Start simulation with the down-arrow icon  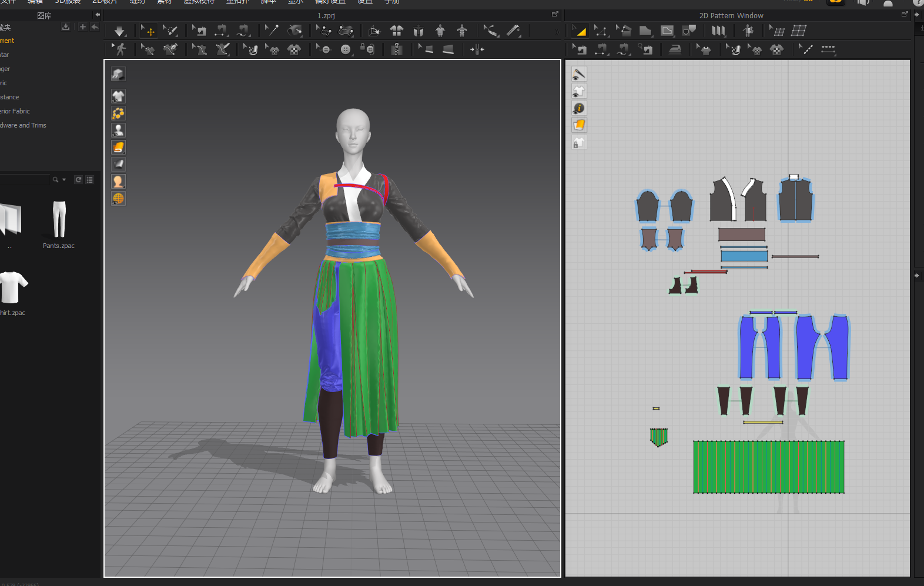click(x=119, y=31)
